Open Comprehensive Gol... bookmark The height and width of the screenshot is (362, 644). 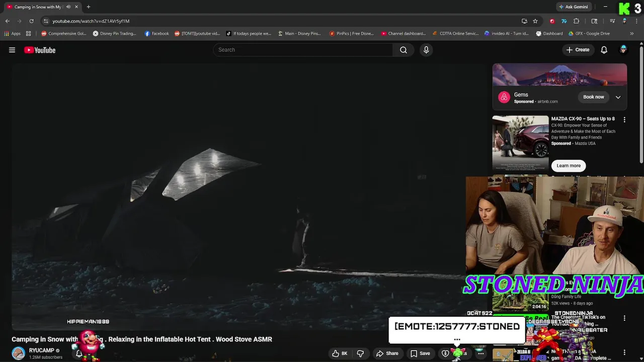64,34
